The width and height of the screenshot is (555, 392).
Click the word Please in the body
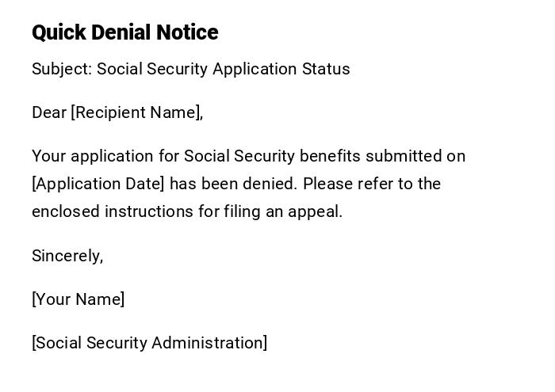coord(327,184)
